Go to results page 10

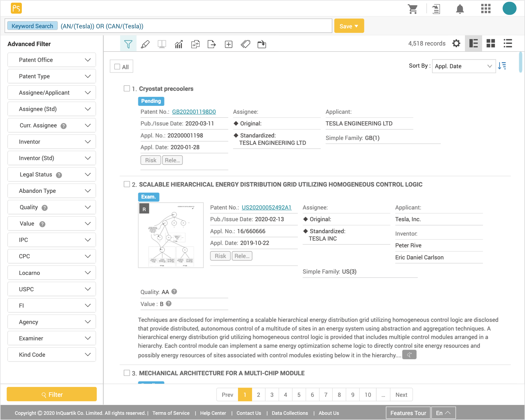(x=368, y=395)
